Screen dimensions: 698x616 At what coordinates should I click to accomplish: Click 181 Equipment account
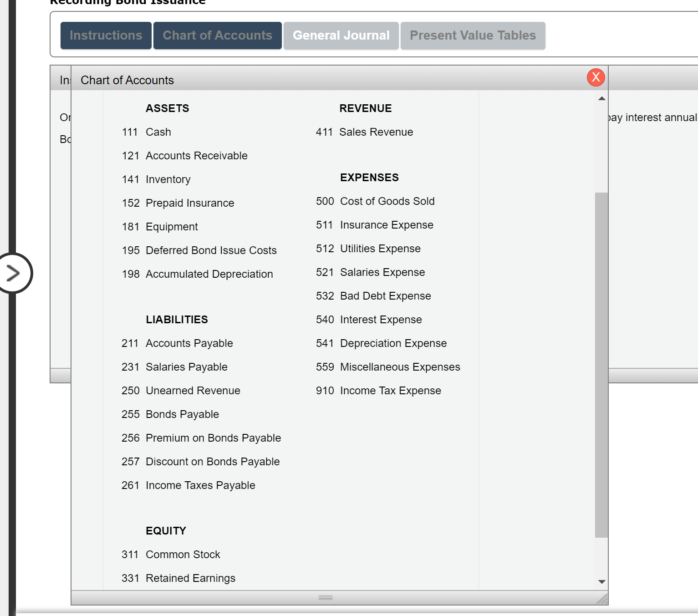(x=160, y=227)
